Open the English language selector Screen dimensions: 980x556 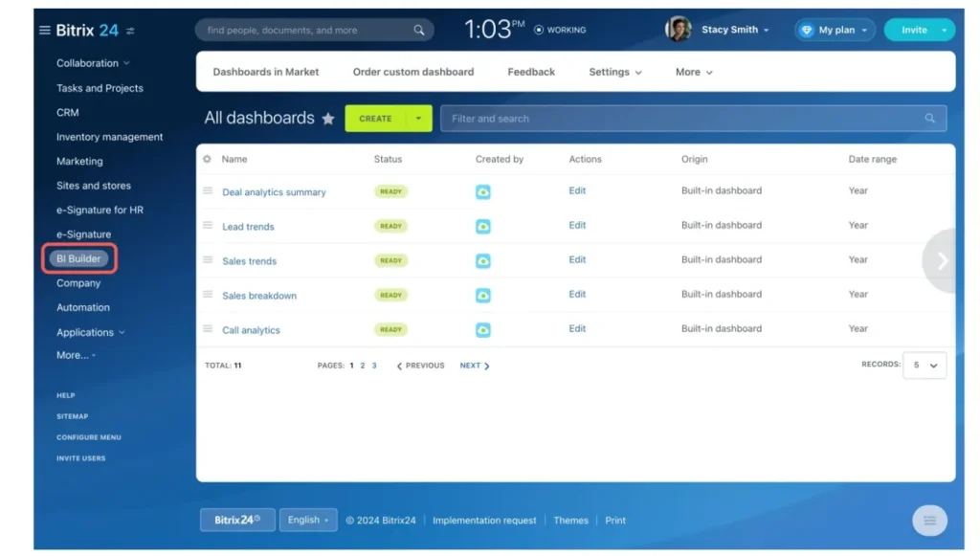click(307, 520)
